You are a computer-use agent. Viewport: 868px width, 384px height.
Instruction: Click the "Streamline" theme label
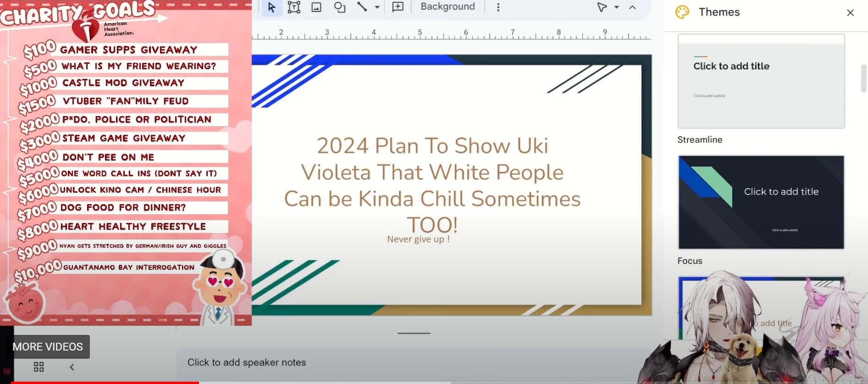point(700,140)
